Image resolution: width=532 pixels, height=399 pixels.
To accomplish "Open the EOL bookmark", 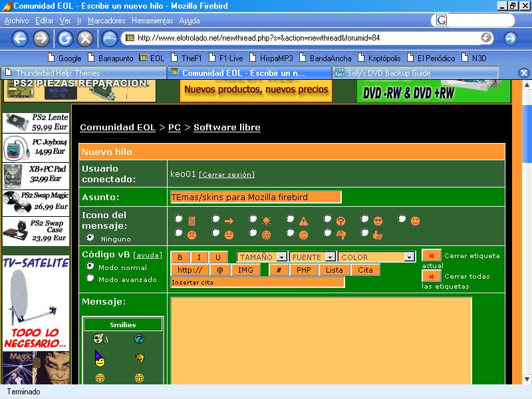I will point(152,59).
